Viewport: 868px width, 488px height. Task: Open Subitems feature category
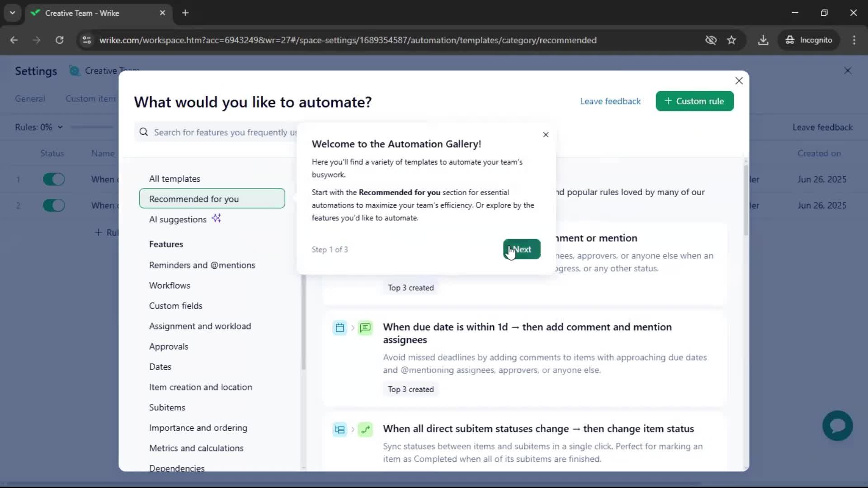167,408
